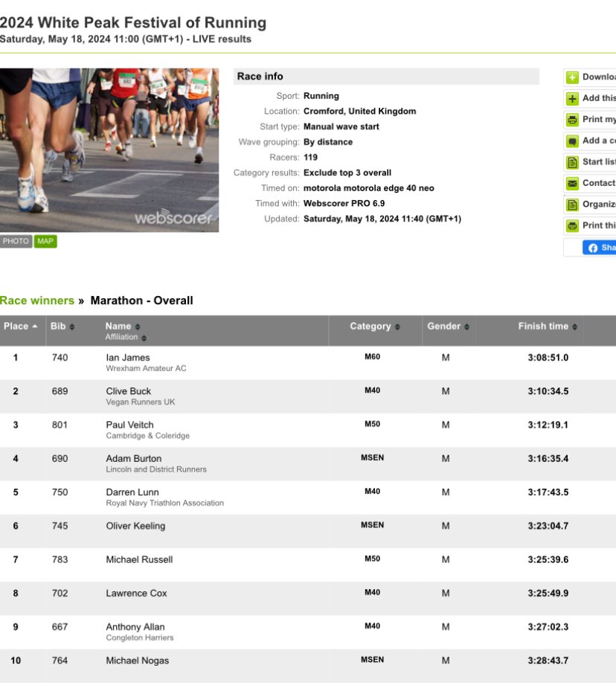The width and height of the screenshot is (616, 688).
Task: Click runner name Michael Russell
Action: (x=139, y=560)
